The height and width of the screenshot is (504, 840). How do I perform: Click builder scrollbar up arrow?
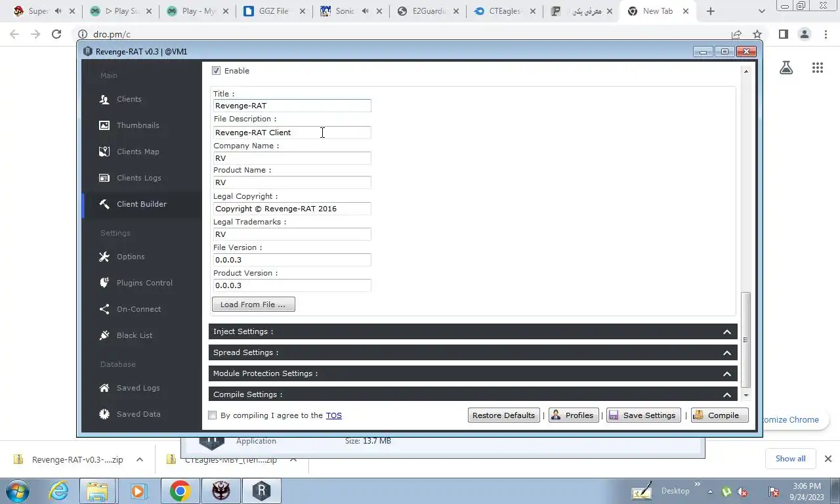tap(745, 70)
